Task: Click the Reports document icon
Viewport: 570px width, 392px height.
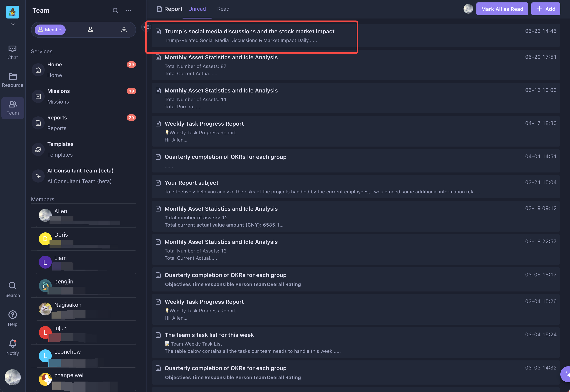Action: tap(38, 123)
